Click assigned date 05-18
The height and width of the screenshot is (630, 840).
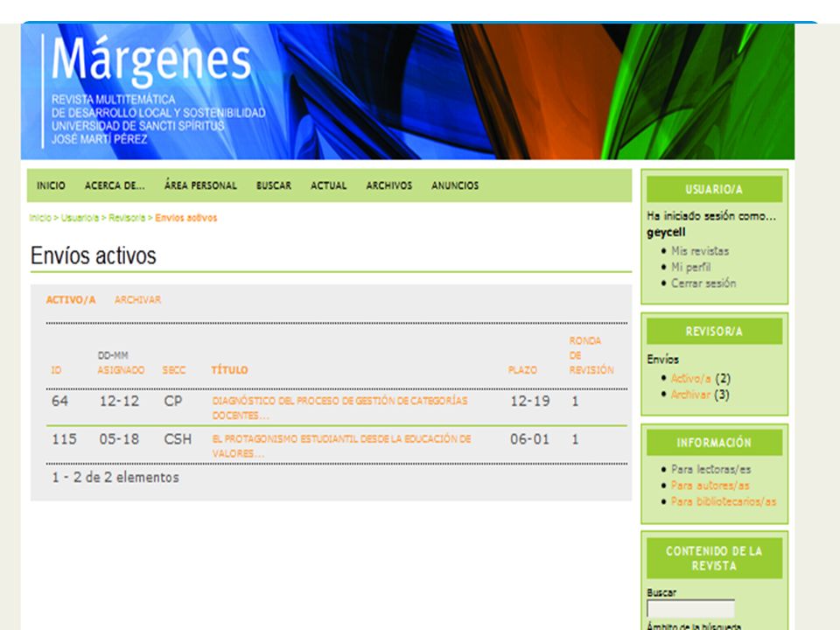pyautogui.click(x=119, y=439)
